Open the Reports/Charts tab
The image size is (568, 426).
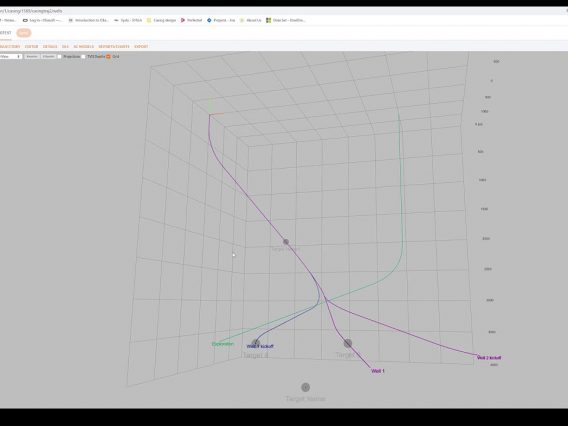[x=114, y=46]
